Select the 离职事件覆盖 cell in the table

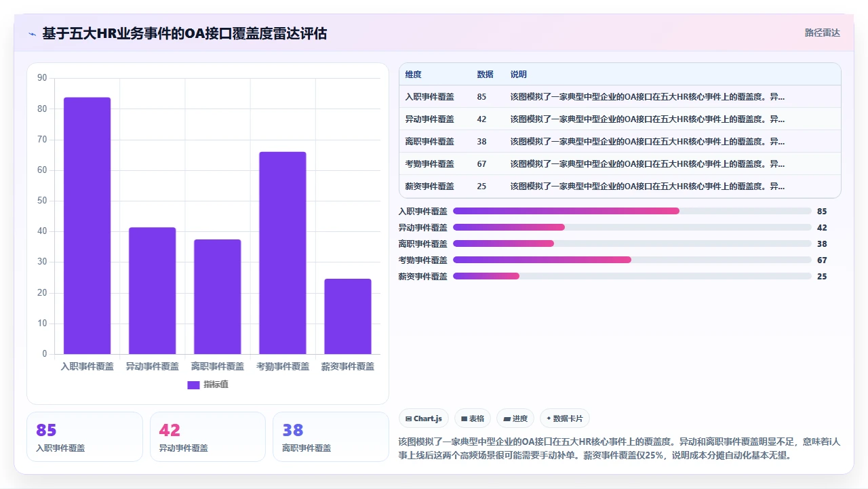click(x=430, y=142)
